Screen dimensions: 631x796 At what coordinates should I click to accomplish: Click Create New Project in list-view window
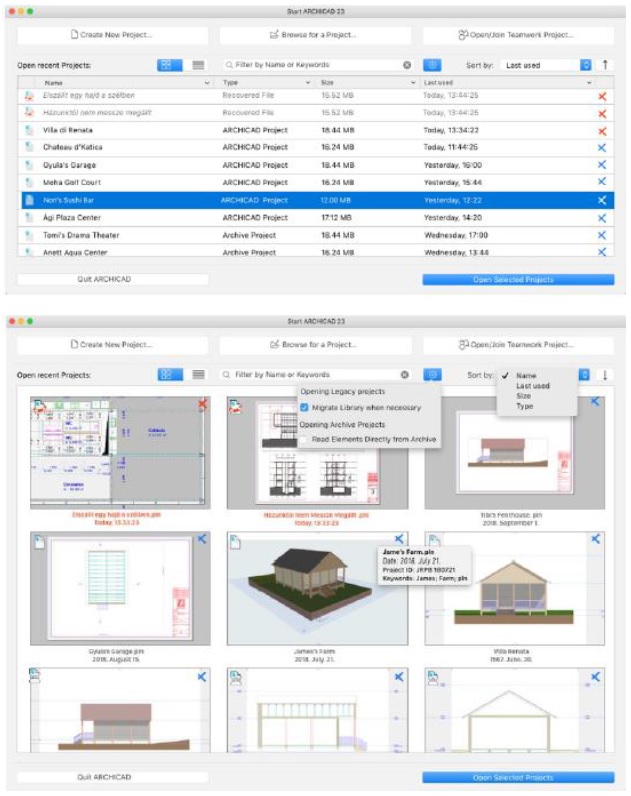click(113, 35)
